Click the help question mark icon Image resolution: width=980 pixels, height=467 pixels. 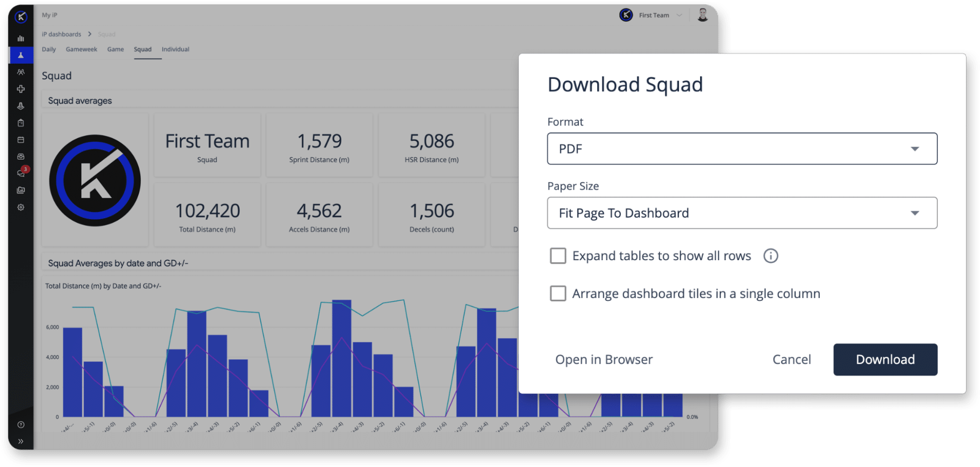(x=21, y=425)
